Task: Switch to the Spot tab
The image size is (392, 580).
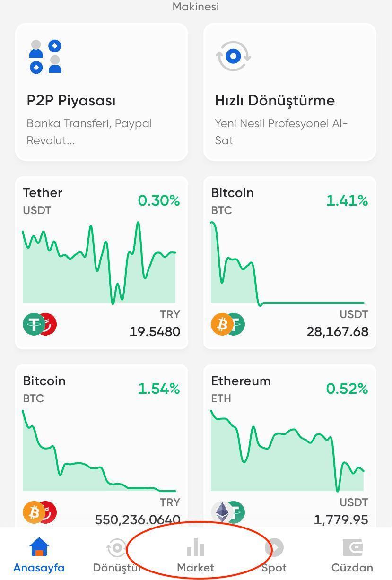Action: pos(274,555)
